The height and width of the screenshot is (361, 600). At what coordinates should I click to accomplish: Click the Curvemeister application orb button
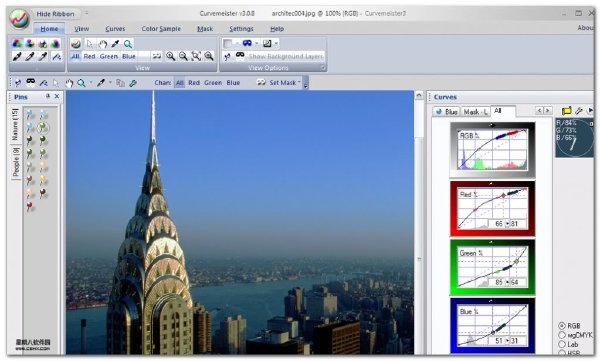point(19,18)
